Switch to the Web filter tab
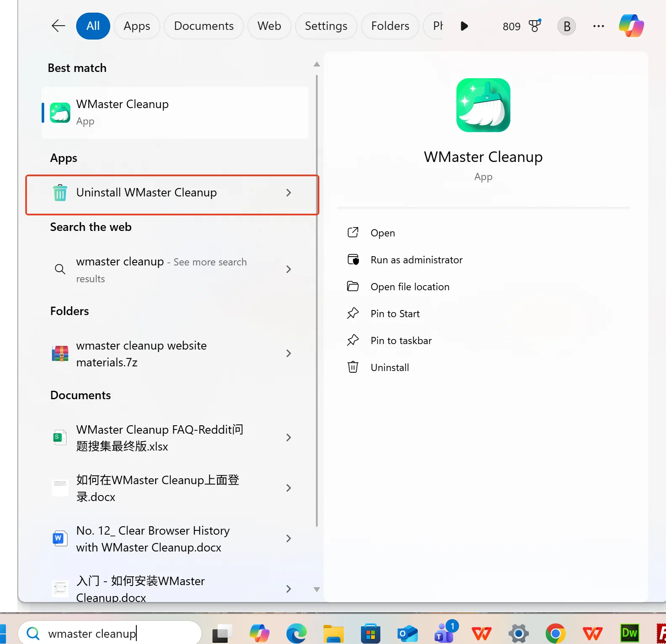Image resolution: width=666 pixels, height=644 pixels. pyautogui.click(x=269, y=26)
